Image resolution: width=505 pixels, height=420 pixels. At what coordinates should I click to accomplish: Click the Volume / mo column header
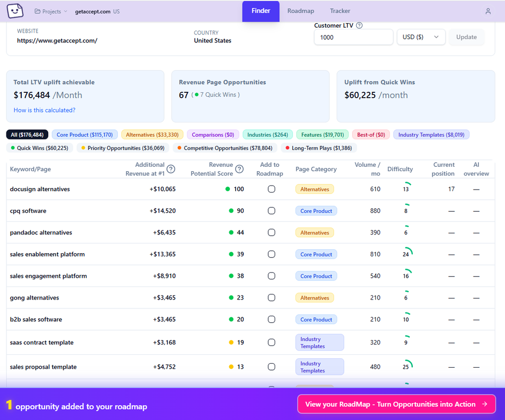pos(367,169)
